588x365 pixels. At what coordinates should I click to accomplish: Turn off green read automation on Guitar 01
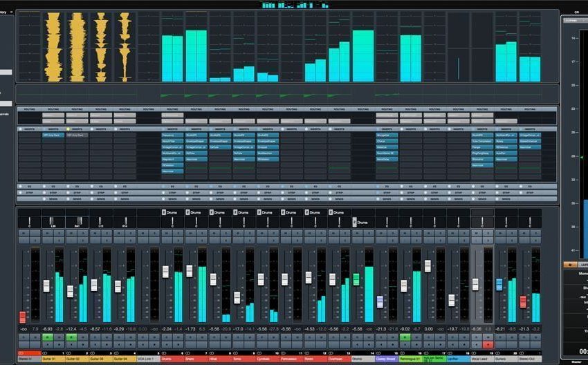click(47, 337)
